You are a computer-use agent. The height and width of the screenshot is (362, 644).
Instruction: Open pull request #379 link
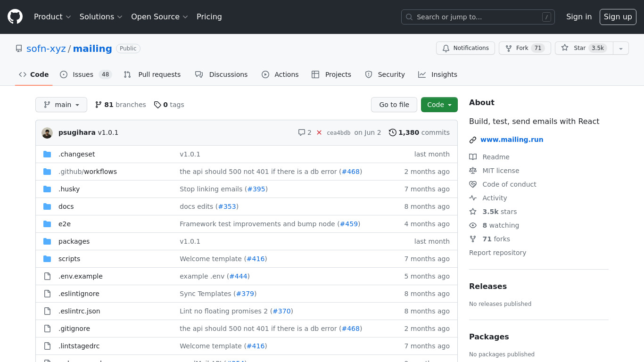[x=245, y=294]
